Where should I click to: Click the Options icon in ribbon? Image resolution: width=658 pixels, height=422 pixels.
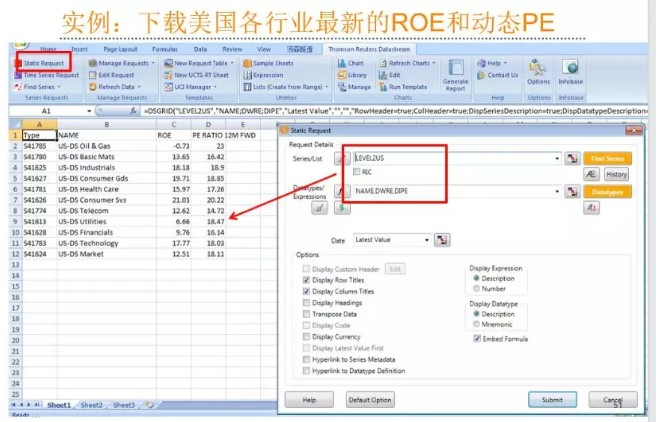[538, 70]
